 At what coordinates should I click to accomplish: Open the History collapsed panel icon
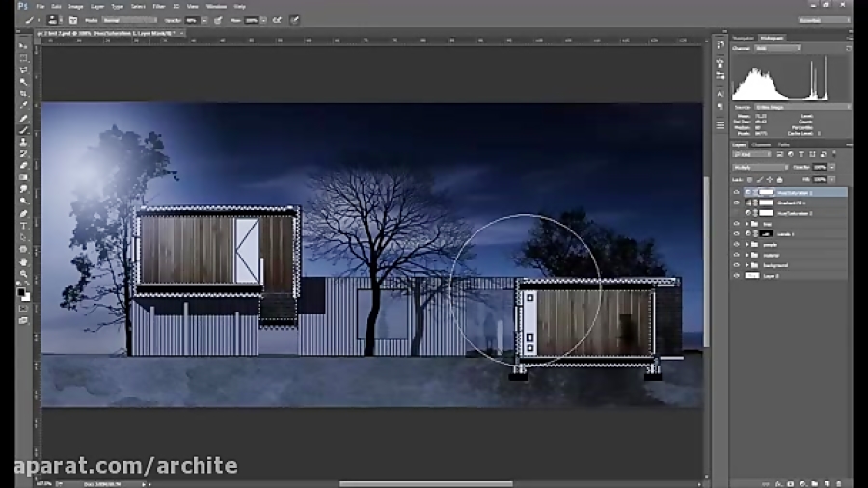[719, 44]
